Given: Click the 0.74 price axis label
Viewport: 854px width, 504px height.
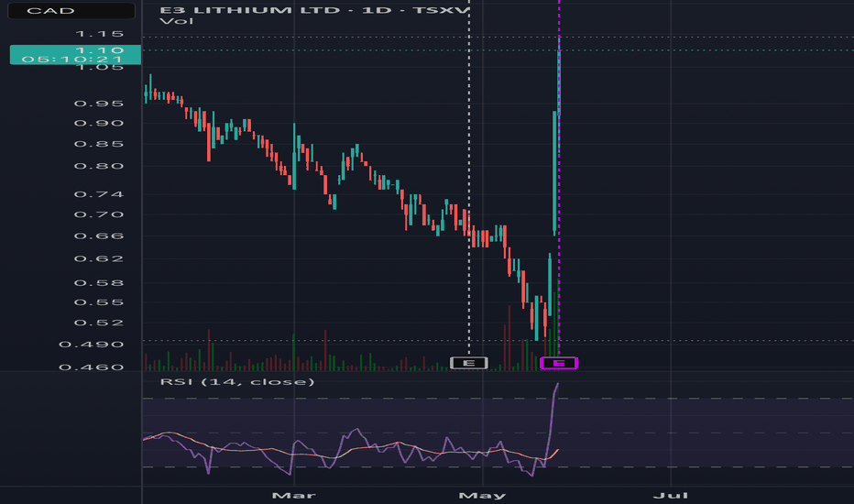Looking at the screenshot, I should pyautogui.click(x=99, y=194).
